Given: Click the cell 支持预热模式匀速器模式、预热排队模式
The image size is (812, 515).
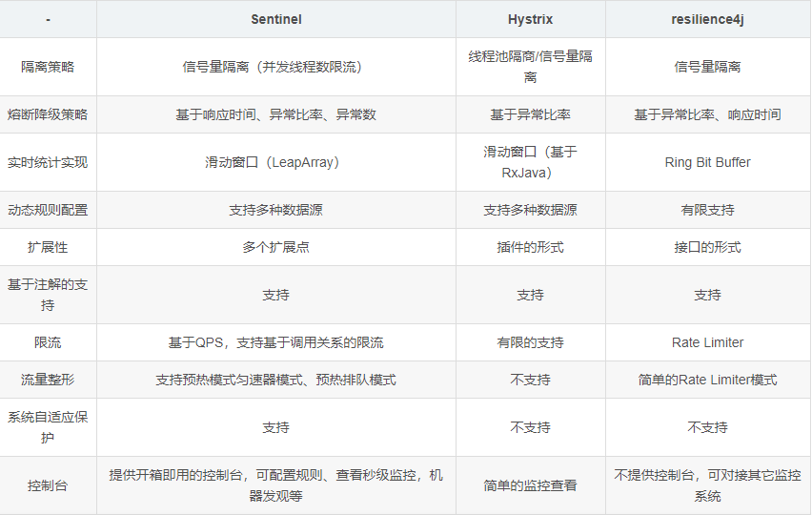Looking at the screenshot, I should (x=276, y=380).
